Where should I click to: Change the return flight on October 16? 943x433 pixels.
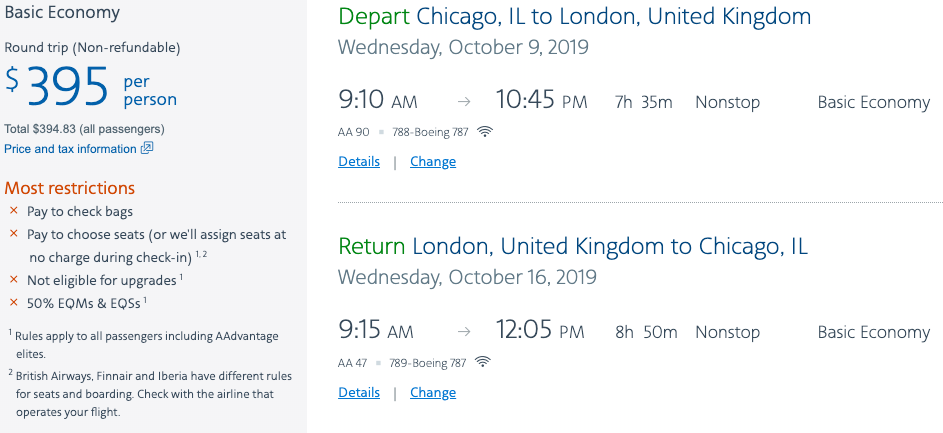click(x=433, y=393)
